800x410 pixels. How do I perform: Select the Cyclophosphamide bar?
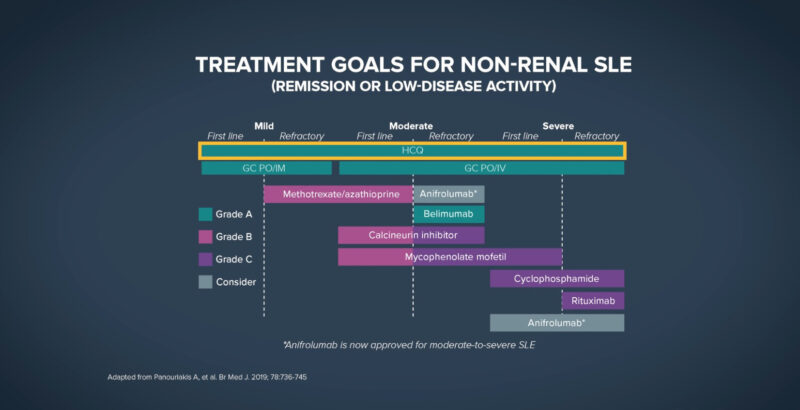click(x=557, y=278)
